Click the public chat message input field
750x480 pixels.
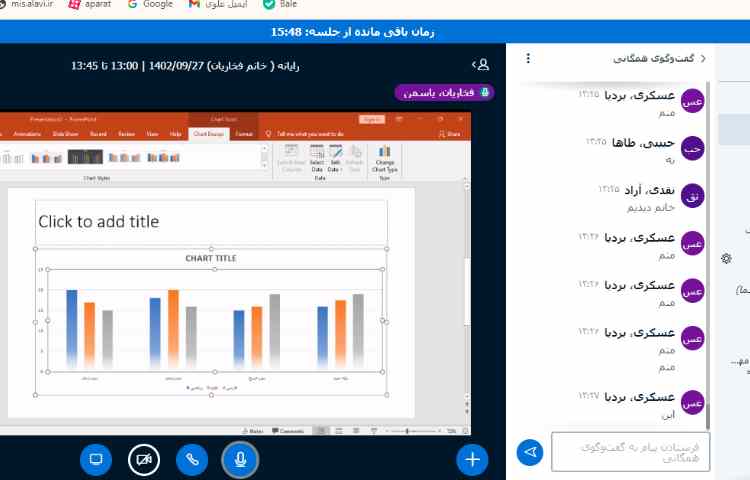click(x=630, y=452)
